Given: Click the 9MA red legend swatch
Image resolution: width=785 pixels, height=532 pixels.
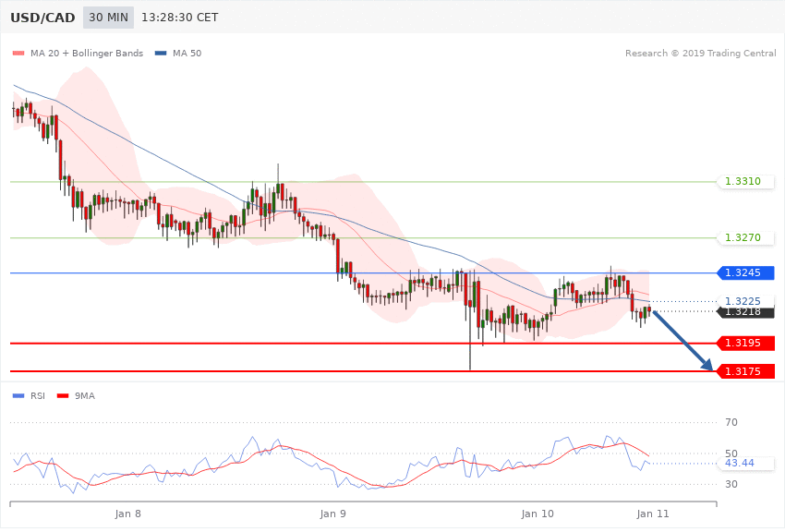Looking at the screenshot, I should click(63, 396).
